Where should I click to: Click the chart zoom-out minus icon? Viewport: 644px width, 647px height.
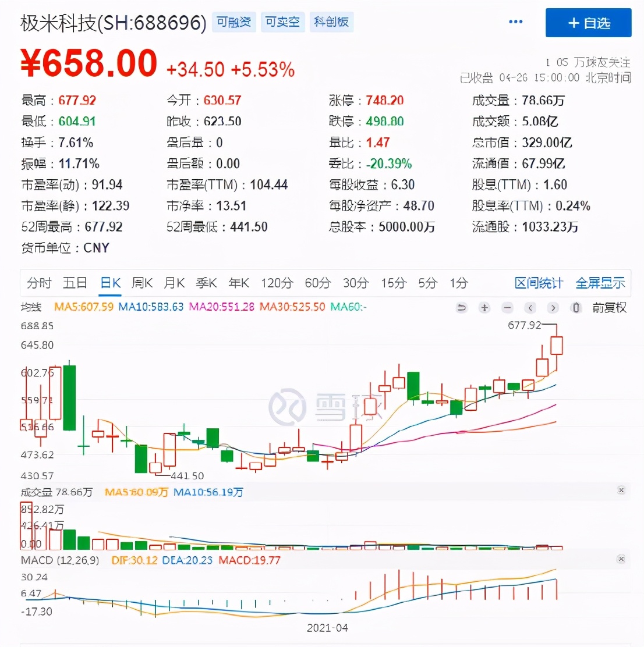[508, 308]
